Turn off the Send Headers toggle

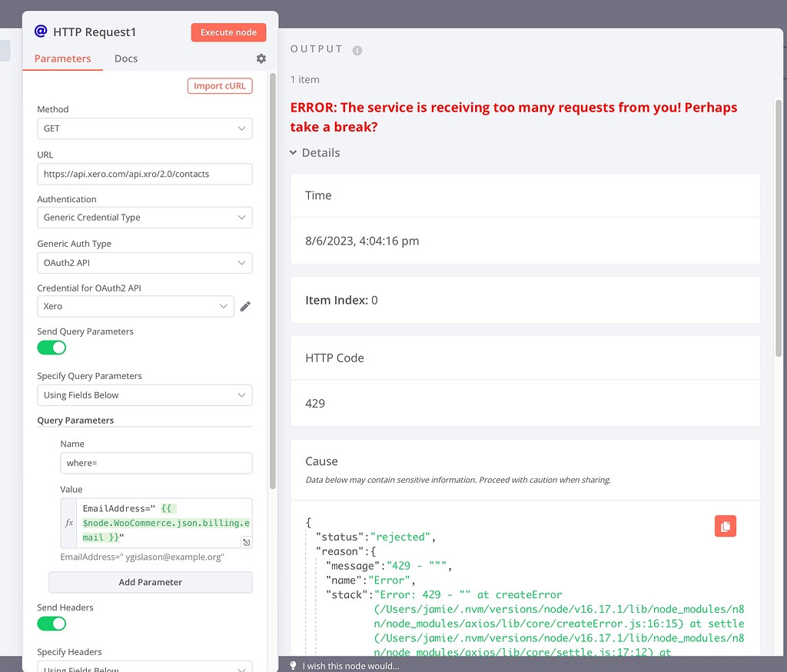click(51, 624)
